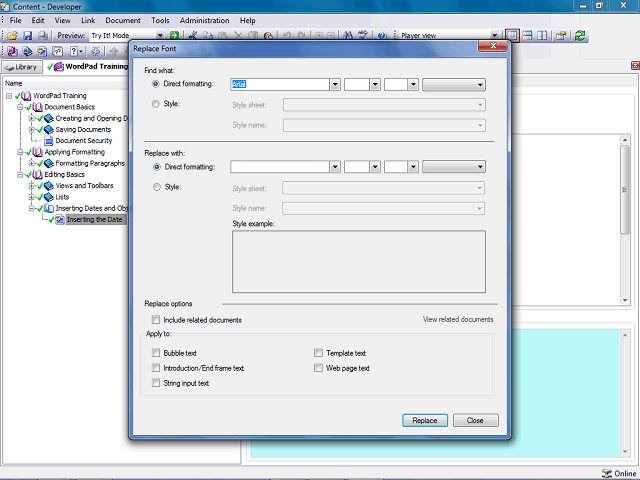Close the right panel with red X
Screen dimensions: 640x480
tap(635, 65)
